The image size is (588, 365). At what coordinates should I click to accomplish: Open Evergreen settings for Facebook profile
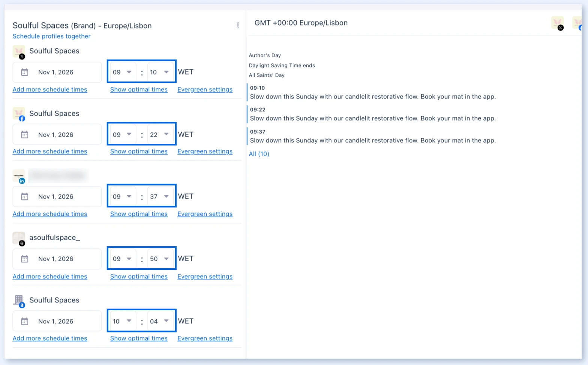[x=205, y=151]
